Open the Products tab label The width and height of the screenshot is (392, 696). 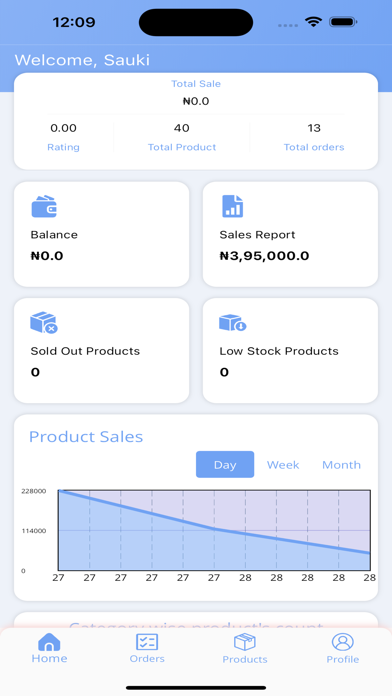245,659
